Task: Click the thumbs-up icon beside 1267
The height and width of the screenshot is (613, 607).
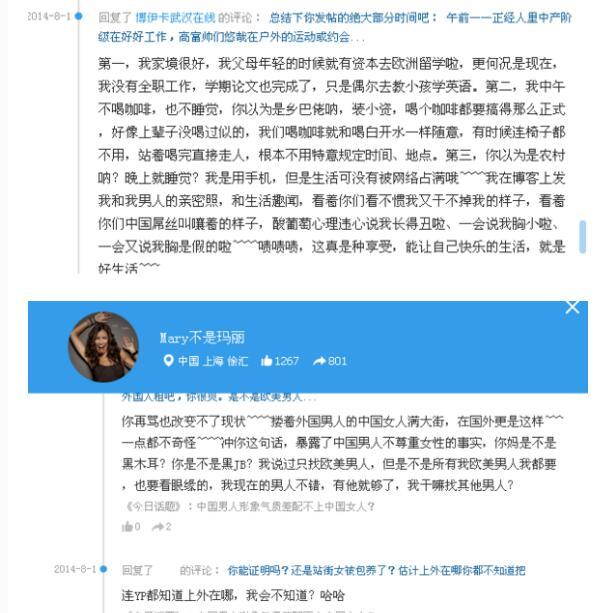Action: tap(267, 360)
